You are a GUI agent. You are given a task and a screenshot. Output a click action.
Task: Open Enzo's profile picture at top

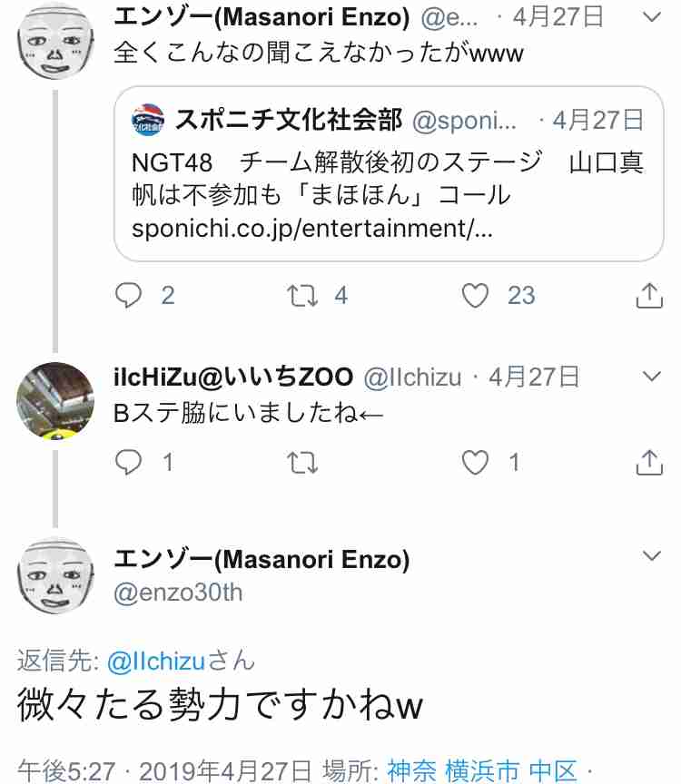tap(55, 40)
